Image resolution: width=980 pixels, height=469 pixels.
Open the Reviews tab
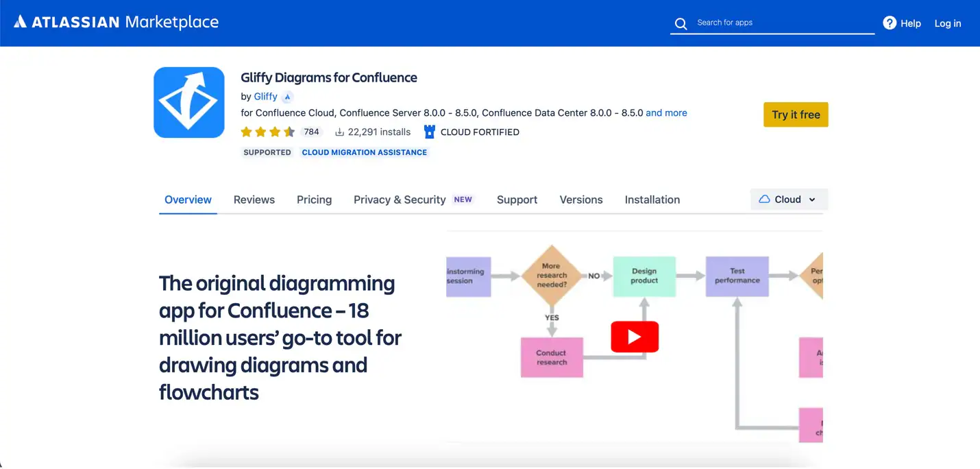pyautogui.click(x=254, y=200)
